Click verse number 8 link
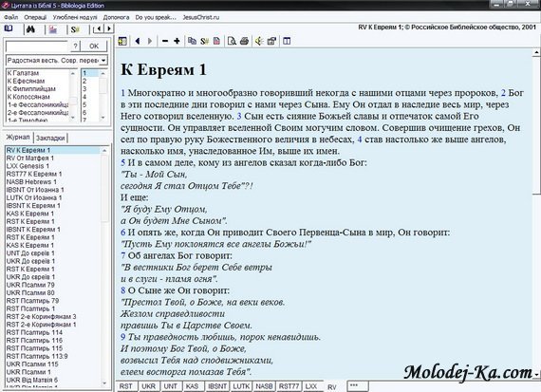This screenshot has height=392, width=541. (122, 290)
